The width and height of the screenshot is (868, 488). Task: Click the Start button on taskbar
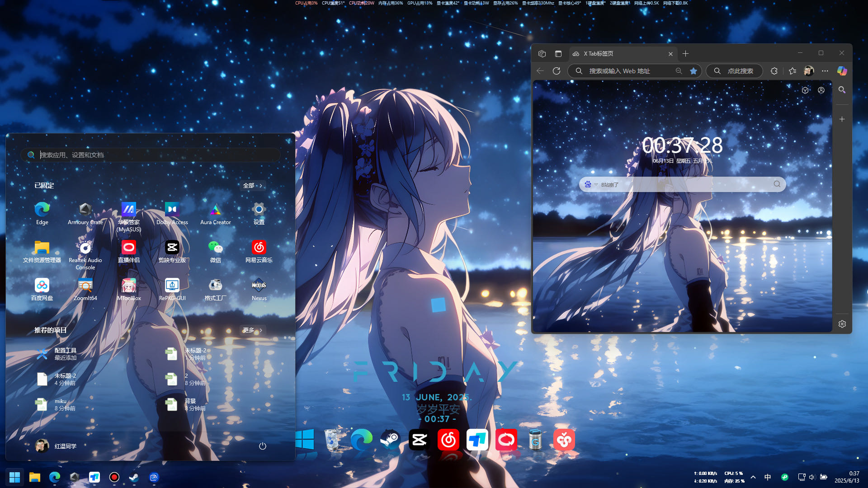(x=14, y=477)
